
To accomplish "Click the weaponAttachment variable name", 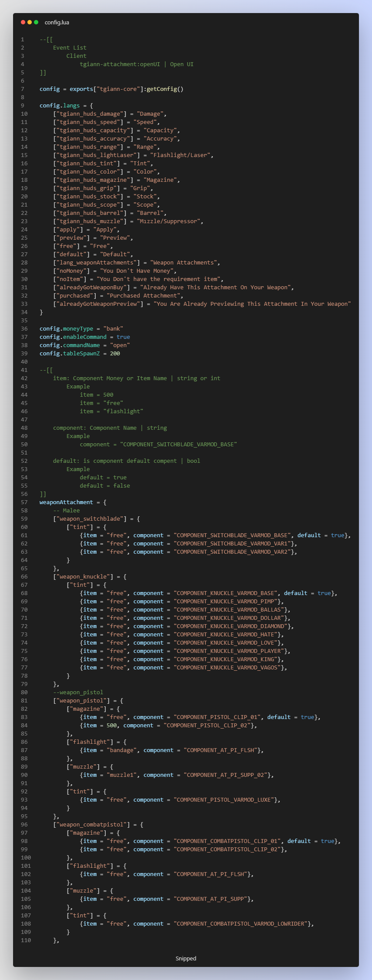I will (x=66, y=502).
